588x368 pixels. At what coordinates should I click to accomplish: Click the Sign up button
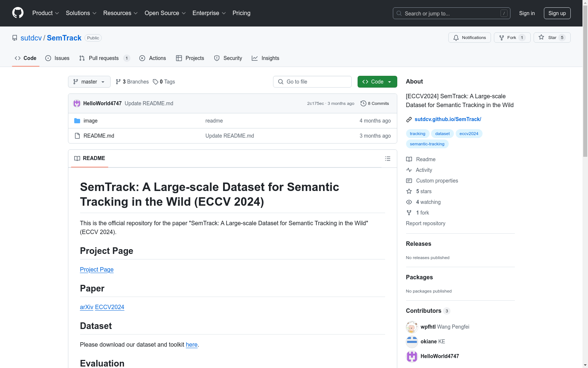557,13
